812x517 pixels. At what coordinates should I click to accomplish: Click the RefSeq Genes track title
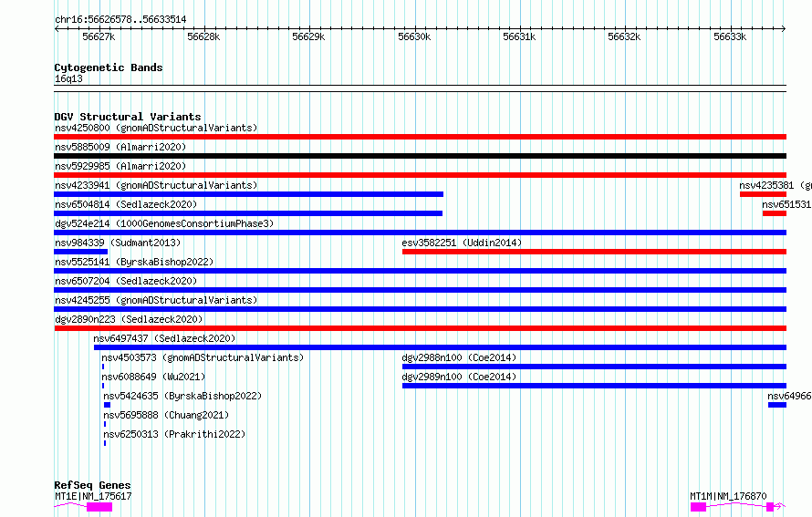92,485
